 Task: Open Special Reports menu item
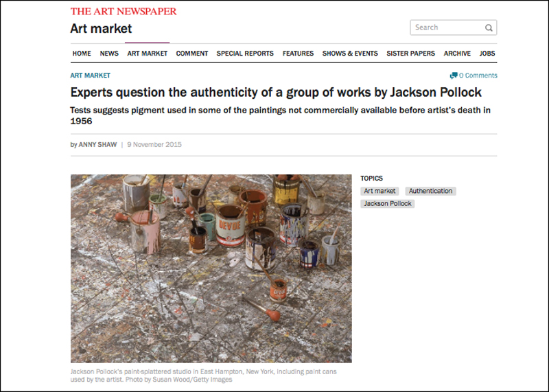(245, 54)
